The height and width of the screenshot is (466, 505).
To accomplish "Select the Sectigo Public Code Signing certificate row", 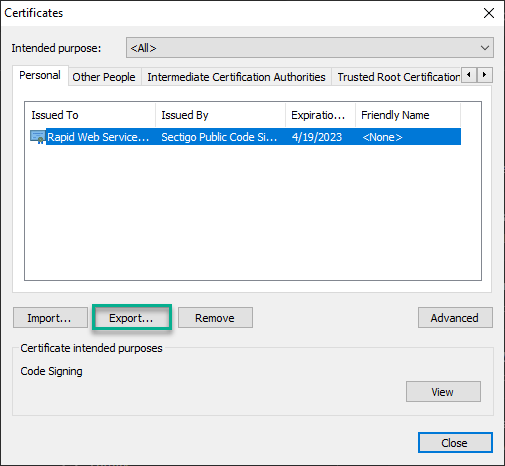I will click(245, 137).
